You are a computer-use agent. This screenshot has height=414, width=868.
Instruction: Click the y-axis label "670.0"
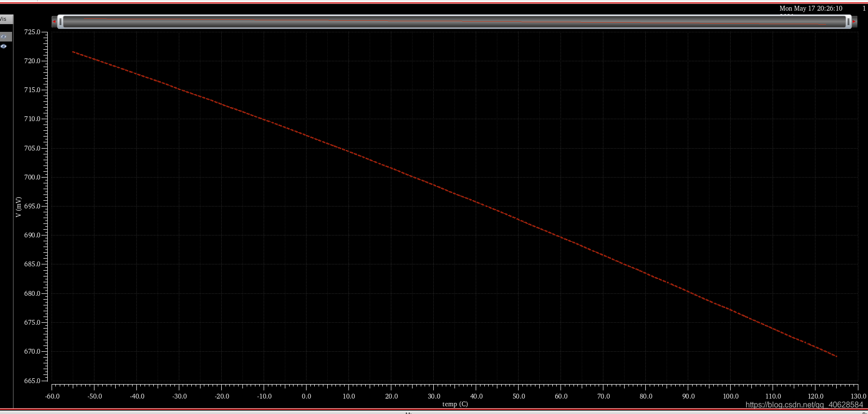32,351
